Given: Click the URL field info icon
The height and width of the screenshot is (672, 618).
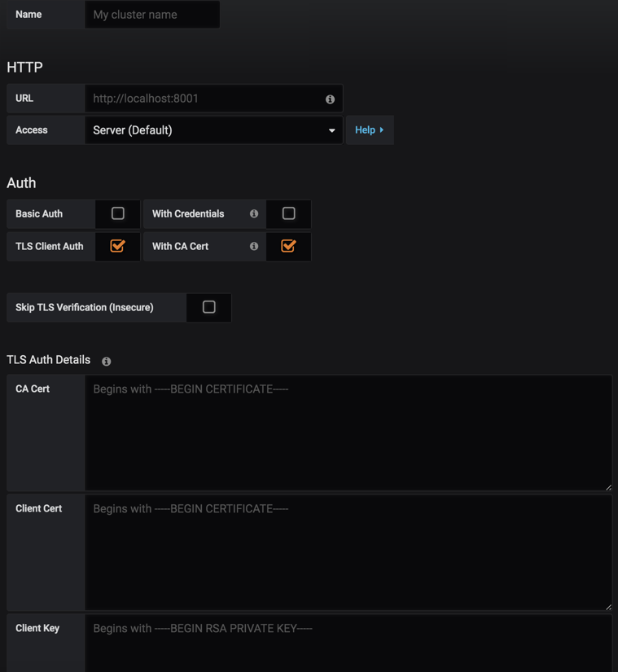Looking at the screenshot, I should click(330, 99).
